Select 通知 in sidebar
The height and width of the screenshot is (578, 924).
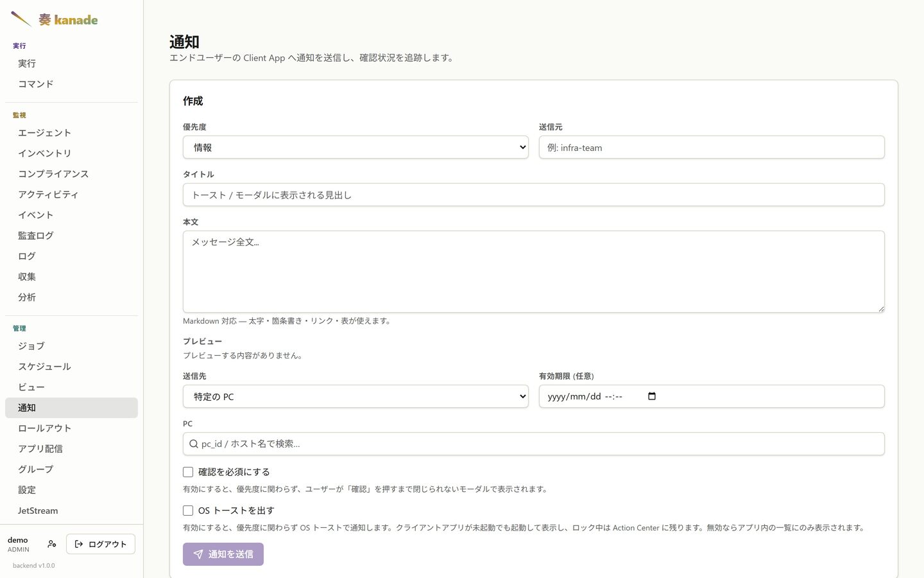point(71,408)
